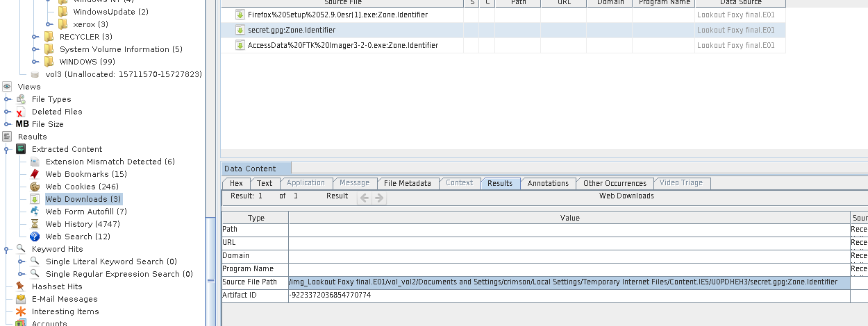Click the Web Bookmarks red book icon
Viewport: 868px width, 326px height.
[34, 174]
